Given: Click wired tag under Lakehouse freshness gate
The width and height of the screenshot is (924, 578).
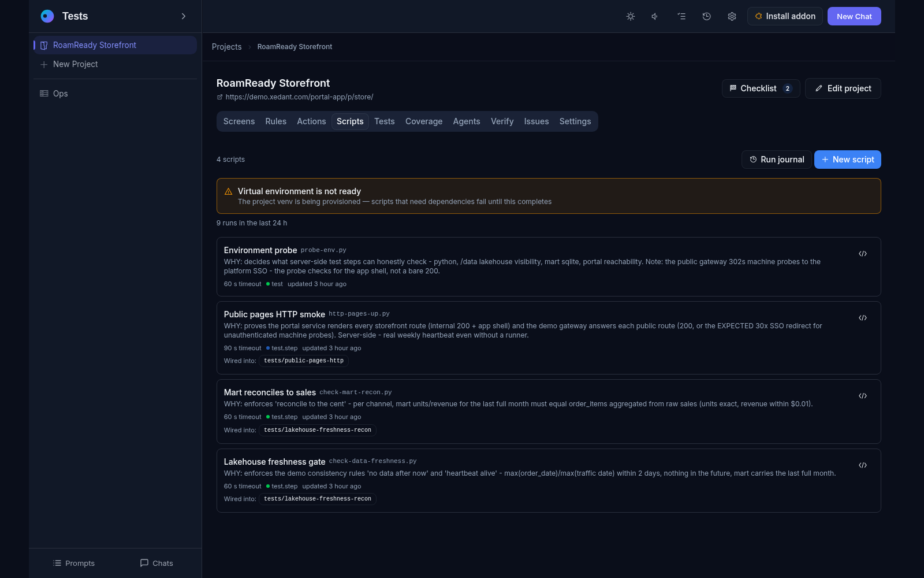Looking at the screenshot, I should [318, 499].
